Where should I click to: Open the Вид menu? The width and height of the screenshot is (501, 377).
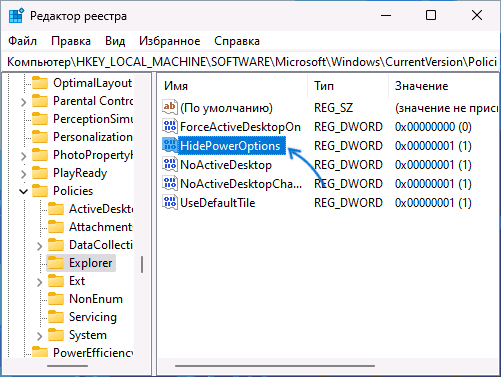tap(115, 41)
